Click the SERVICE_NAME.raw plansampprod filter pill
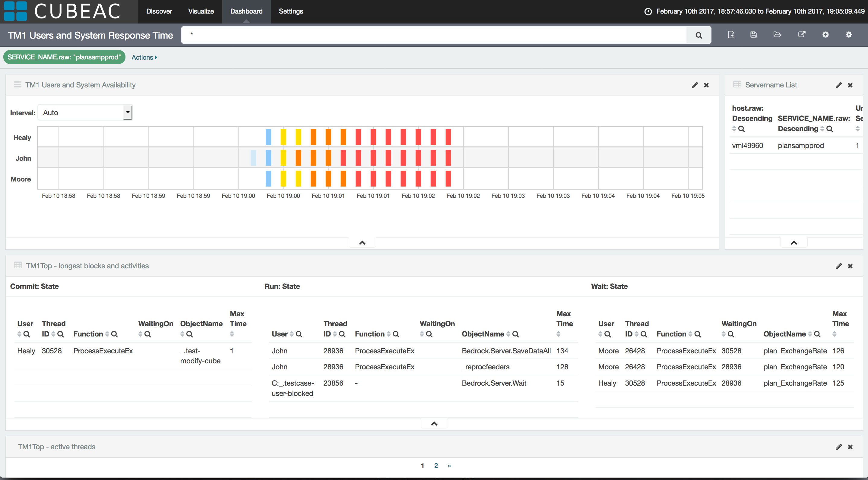This screenshot has height=480, width=868. (64, 57)
